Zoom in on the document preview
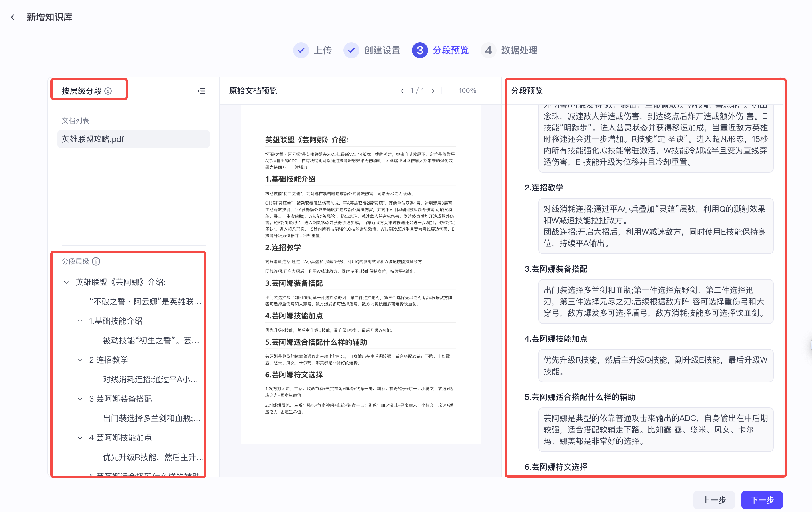 coord(485,90)
